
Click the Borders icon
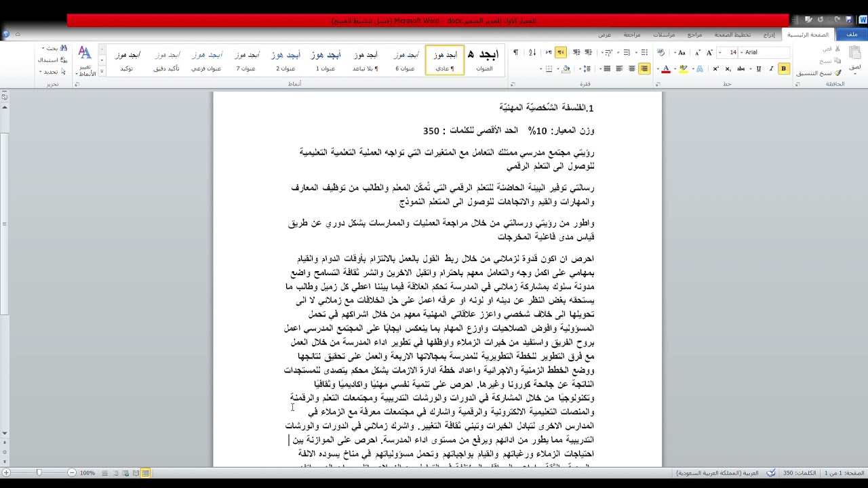549,68
